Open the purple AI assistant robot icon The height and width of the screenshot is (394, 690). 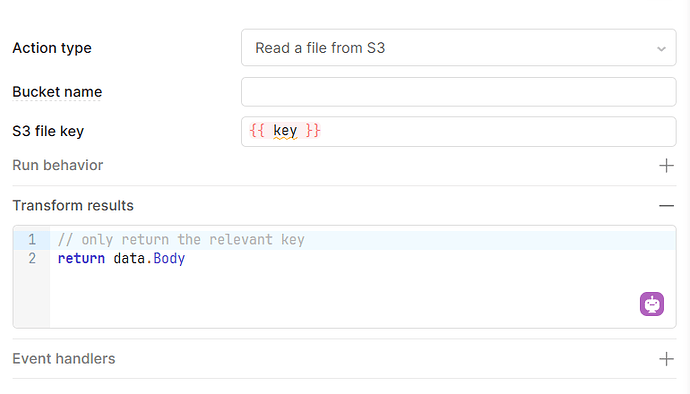pyautogui.click(x=652, y=304)
